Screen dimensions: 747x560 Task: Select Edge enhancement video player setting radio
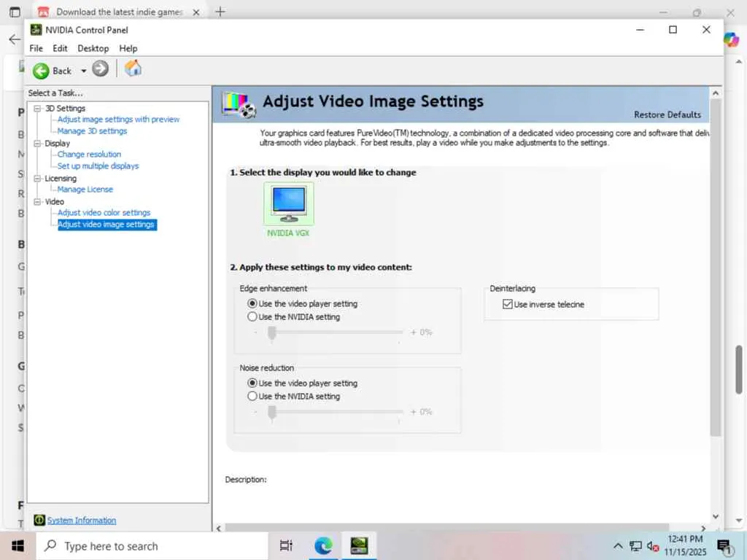point(252,303)
